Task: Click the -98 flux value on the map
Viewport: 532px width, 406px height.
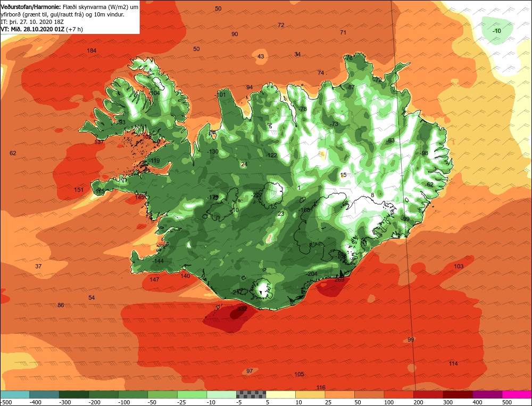Action: [424, 153]
